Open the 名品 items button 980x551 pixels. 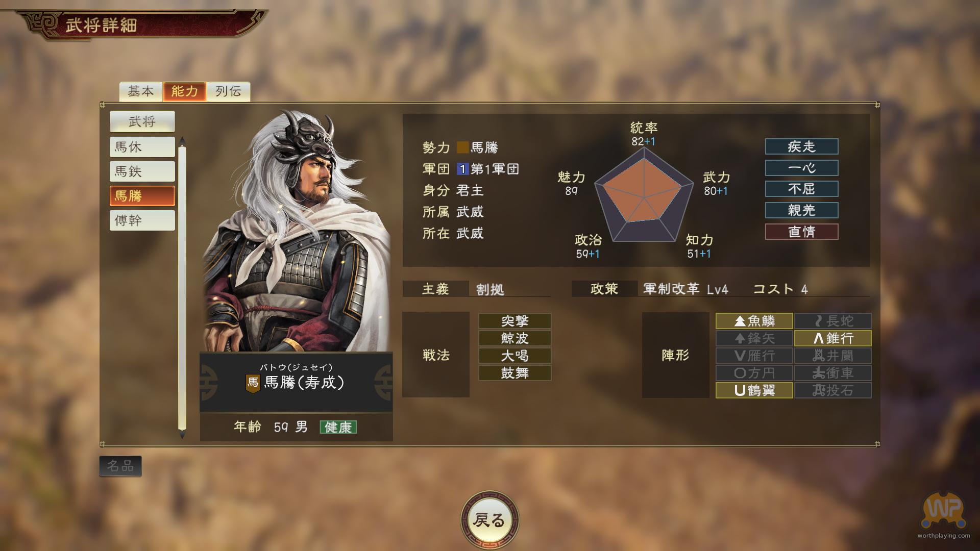coord(120,466)
